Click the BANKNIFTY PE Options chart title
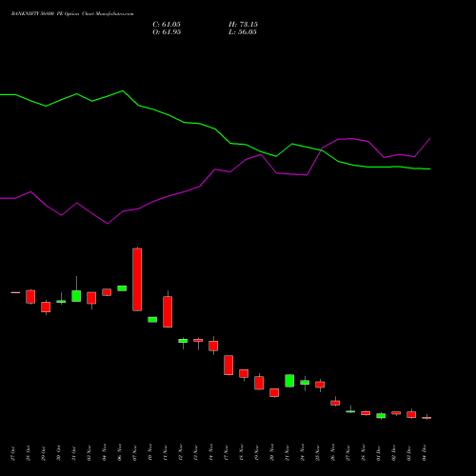The image size is (476, 476). tap(72, 14)
